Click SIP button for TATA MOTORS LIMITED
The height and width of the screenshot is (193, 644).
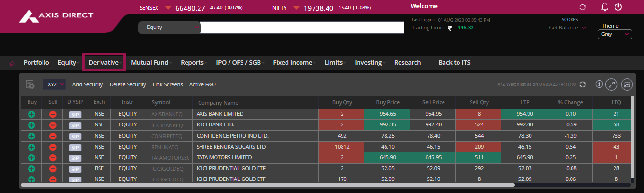click(75, 158)
